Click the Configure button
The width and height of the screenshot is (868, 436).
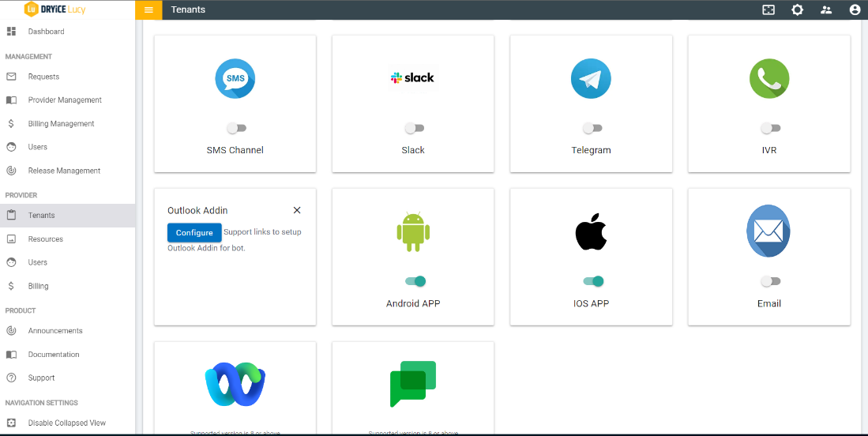tap(194, 233)
